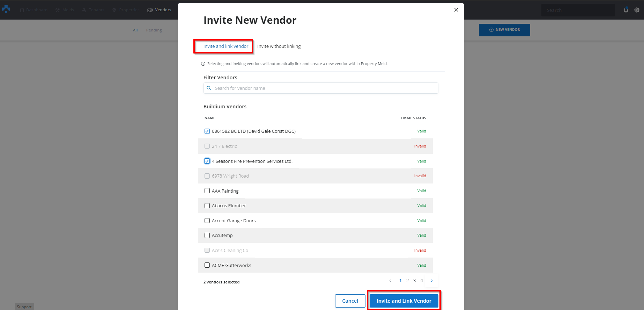Go to the previous page arrow
Viewport: 644px width, 310px height.
[x=390, y=281]
